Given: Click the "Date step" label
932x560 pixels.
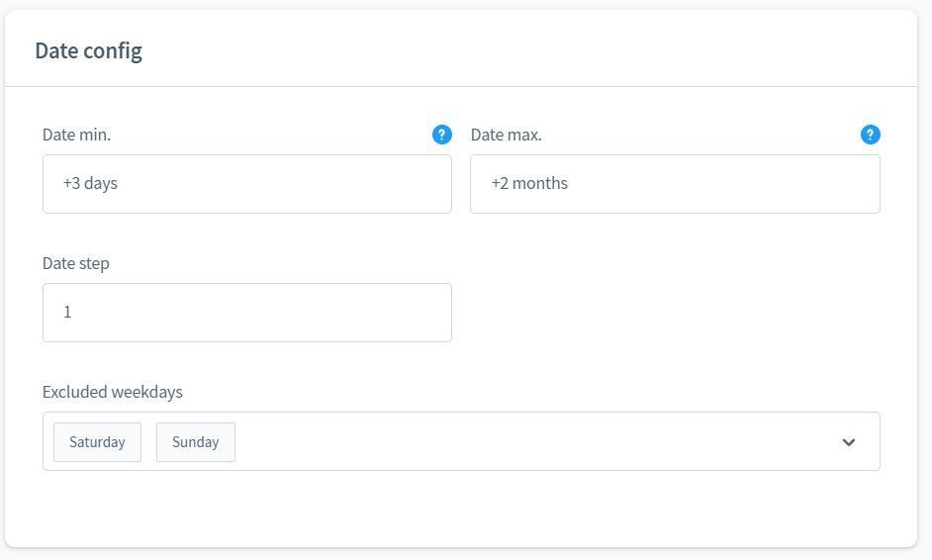Looking at the screenshot, I should (x=75, y=263).
